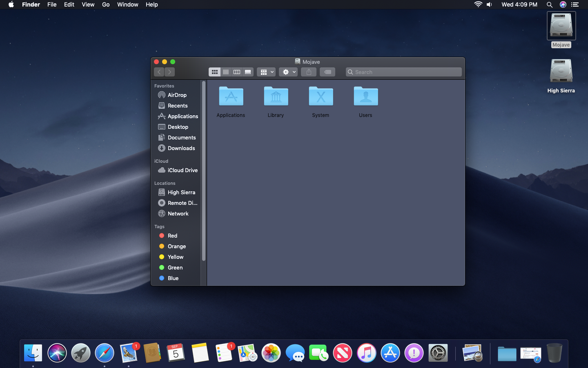Click the Search field in Finder

pyautogui.click(x=403, y=72)
